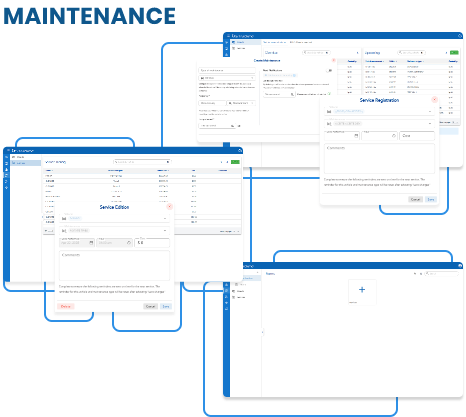Screen dimensions: 466x417
Task: Select highlighted services menu item in left window
Action: (x=26, y=163)
